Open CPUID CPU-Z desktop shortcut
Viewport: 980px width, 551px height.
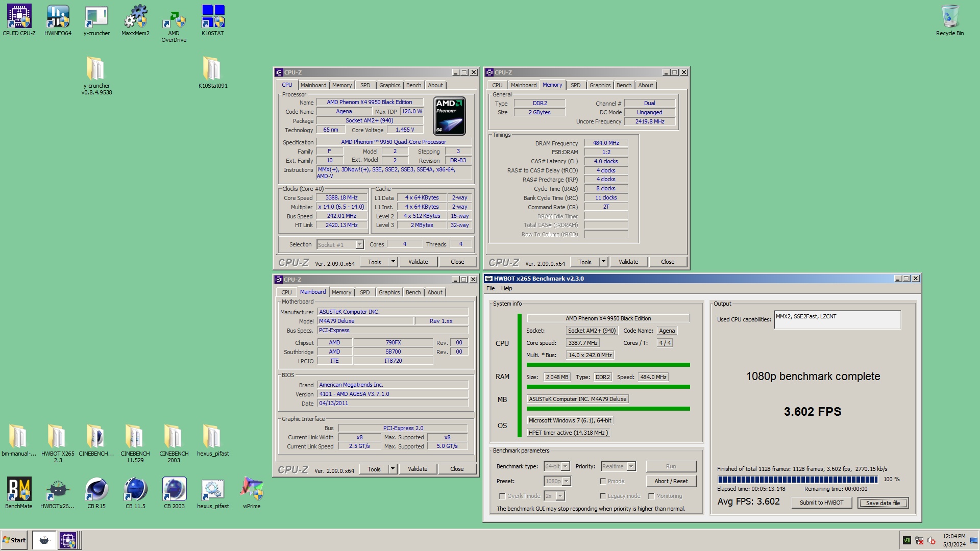tap(19, 20)
